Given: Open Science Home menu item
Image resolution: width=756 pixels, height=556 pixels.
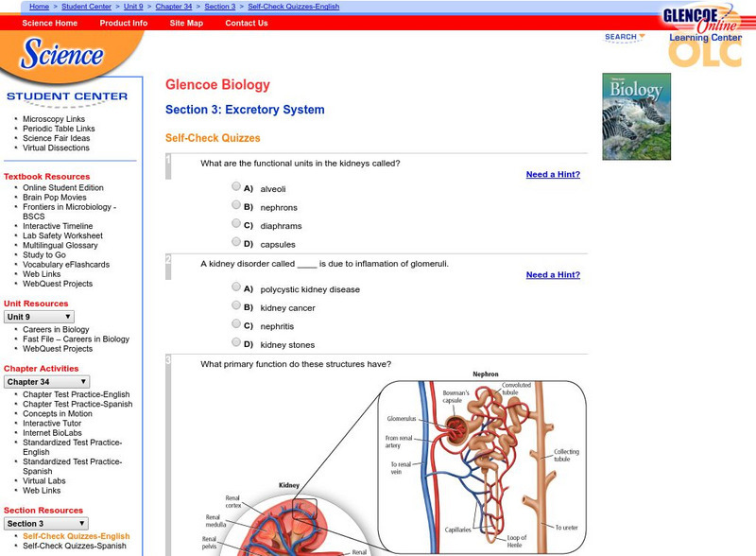Looking at the screenshot, I should [50, 23].
